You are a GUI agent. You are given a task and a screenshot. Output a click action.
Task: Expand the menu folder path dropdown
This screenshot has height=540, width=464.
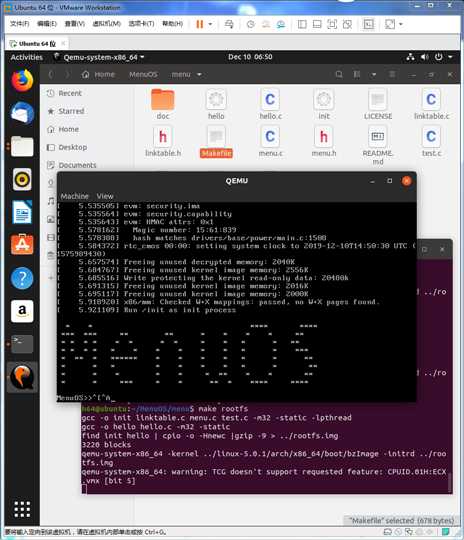pyautogui.click(x=199, y=74)
